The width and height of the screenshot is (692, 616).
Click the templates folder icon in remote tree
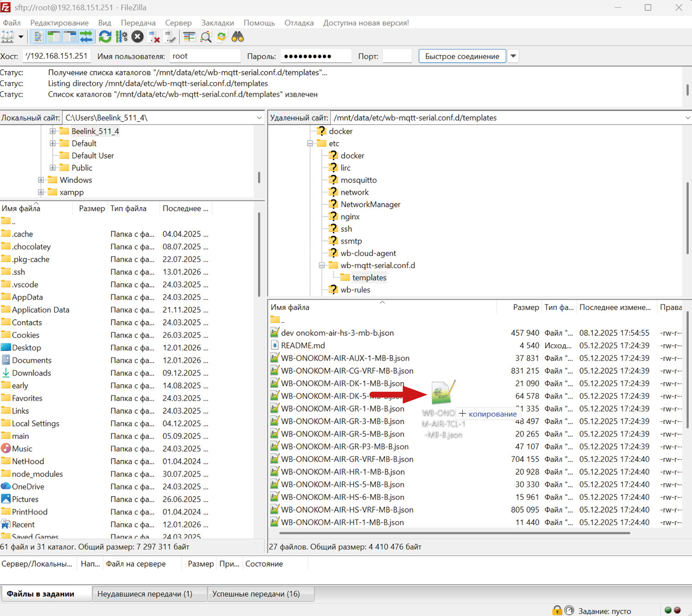tap(345, 277)
